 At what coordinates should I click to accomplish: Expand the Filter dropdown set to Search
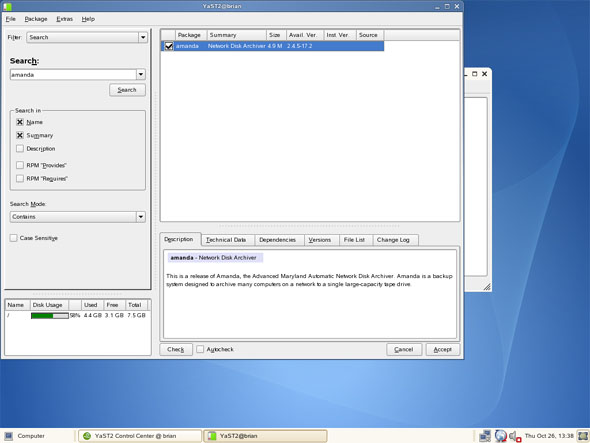pos(87,37)
